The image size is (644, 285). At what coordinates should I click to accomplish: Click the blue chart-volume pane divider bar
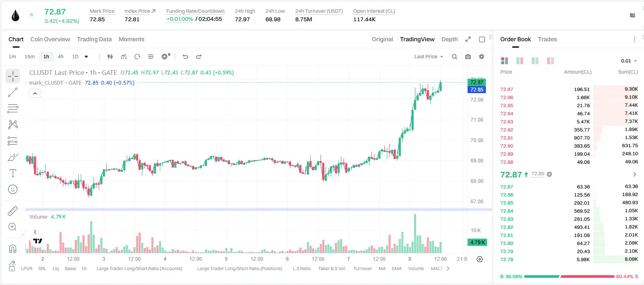click(x=258, y=209)
